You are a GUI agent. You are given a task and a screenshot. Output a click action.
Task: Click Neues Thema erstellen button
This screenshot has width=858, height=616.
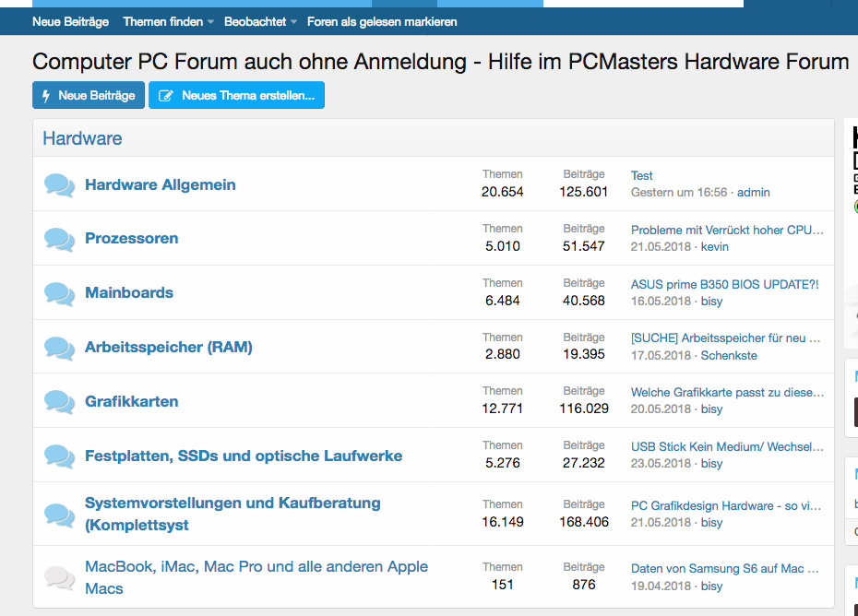pos(236,95)
